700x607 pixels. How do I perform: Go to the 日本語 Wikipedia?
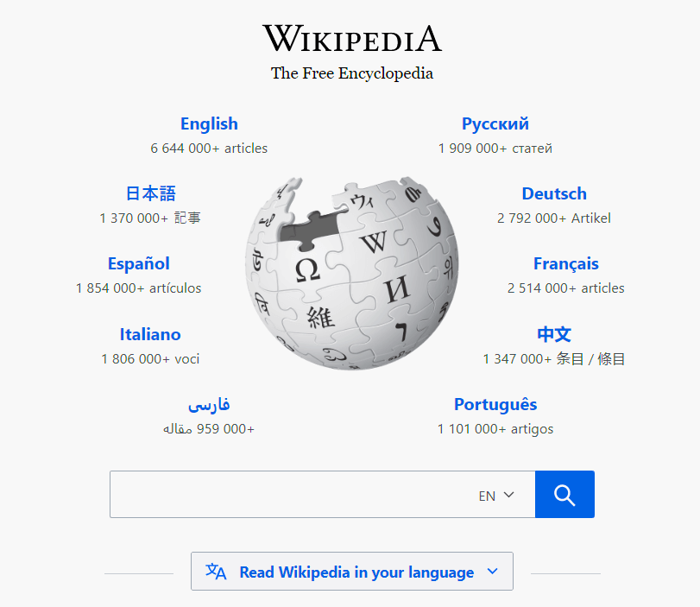pos(150,193)
